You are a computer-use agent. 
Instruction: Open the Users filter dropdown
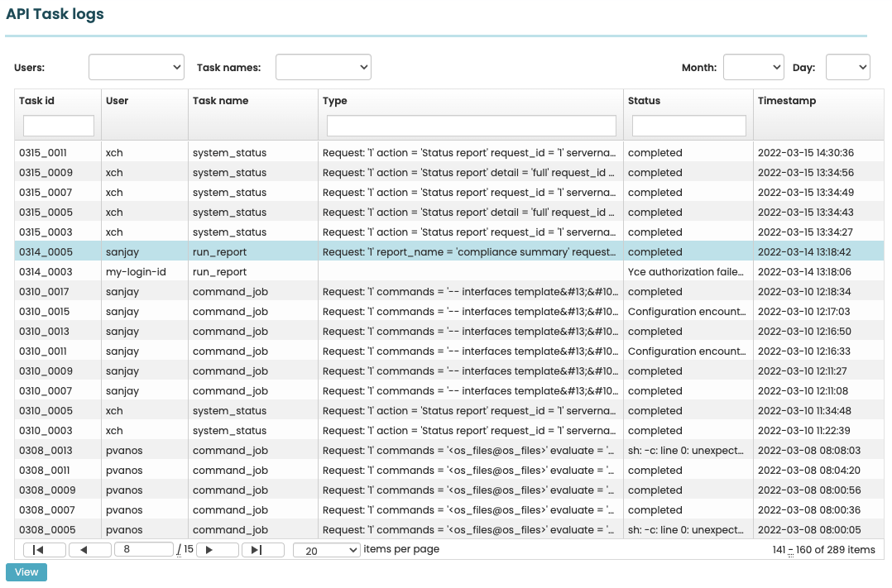137,67
